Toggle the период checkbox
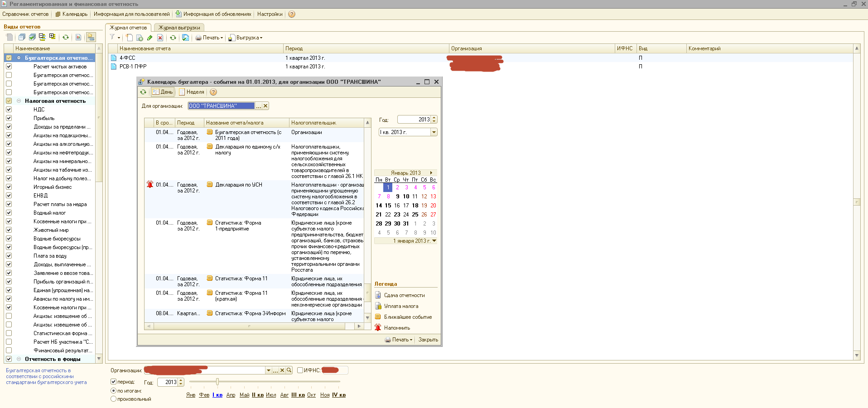Image resolution: width=868 pixels, height=408 pixels. click(114, 382)
